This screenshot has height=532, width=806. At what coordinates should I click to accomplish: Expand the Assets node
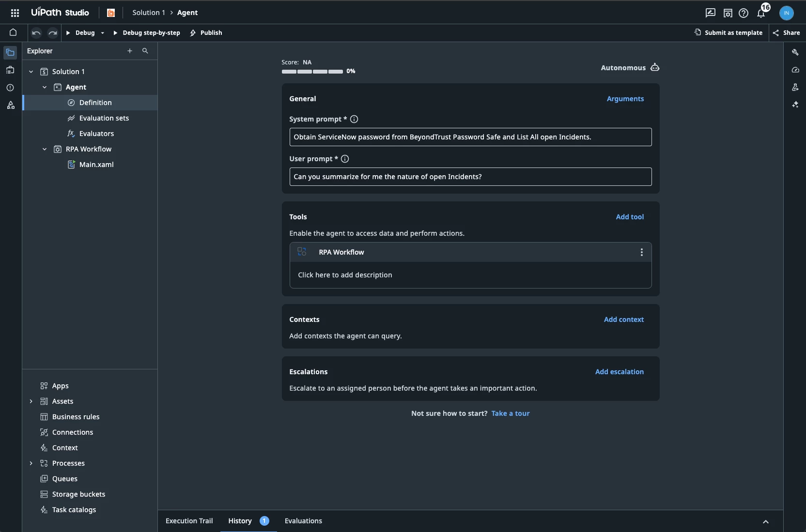pyautogui.click(x=31, y=401)
